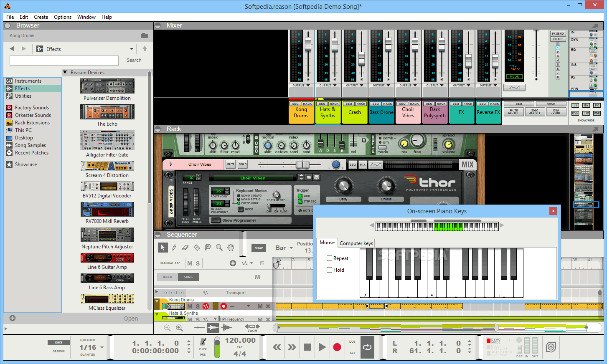
Task: Switch to the Mouse tab
Action: pos(327,243)
